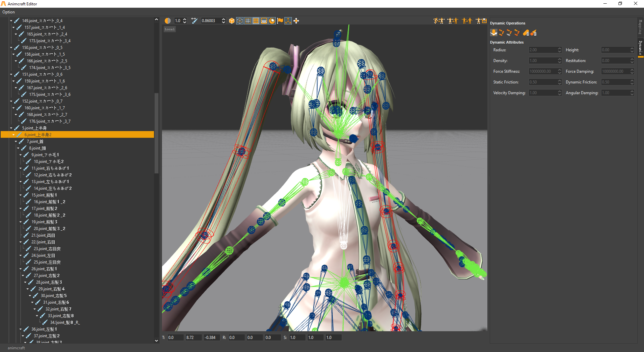Image resolution: width=644 pixels, height=352 pixels.
Task: Toggle the white grid display button
Action: tap(248, 21)
